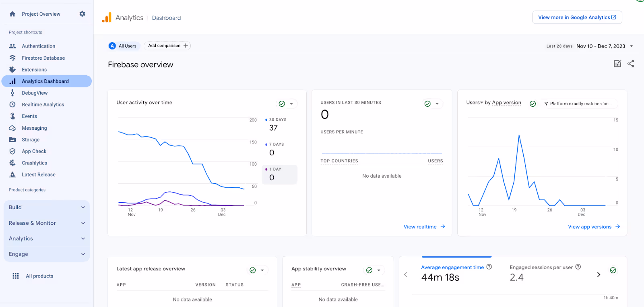Click the All products grid icon
Screen dimensions: 644x307
click(16, 276)
